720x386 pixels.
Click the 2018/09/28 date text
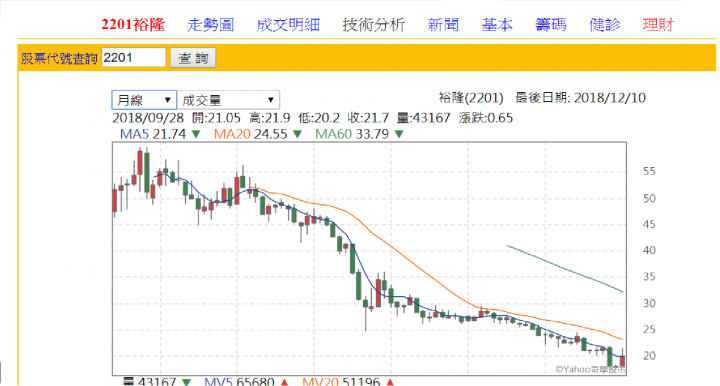tap(148, 118)
